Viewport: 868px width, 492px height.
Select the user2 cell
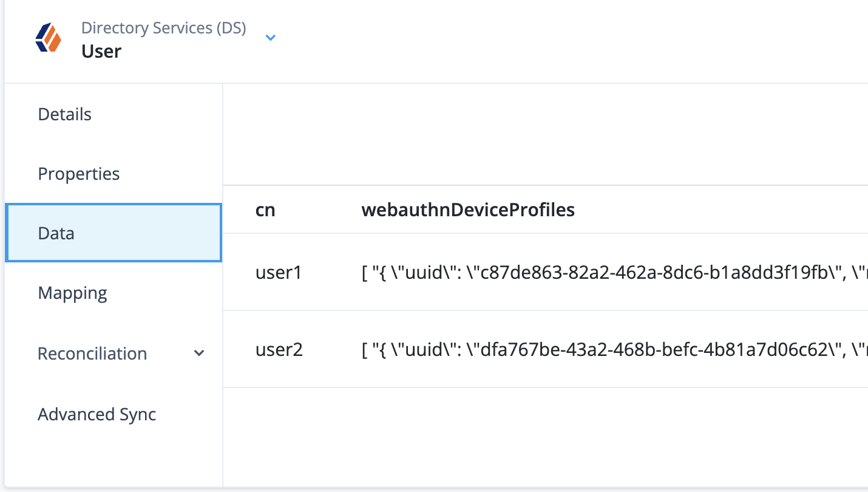click(x=279, y=350)
